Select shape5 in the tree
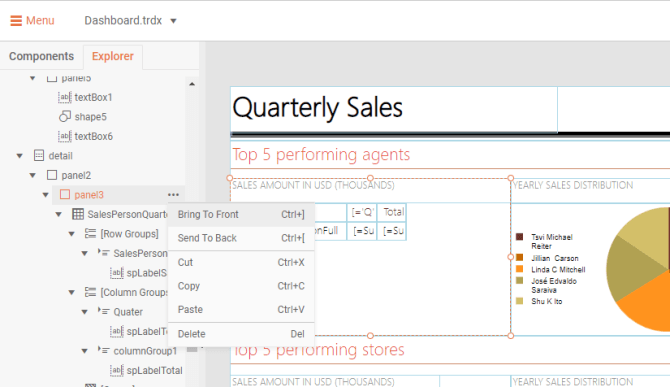Screen dimensions: 670x387 (x=91, y=117)
